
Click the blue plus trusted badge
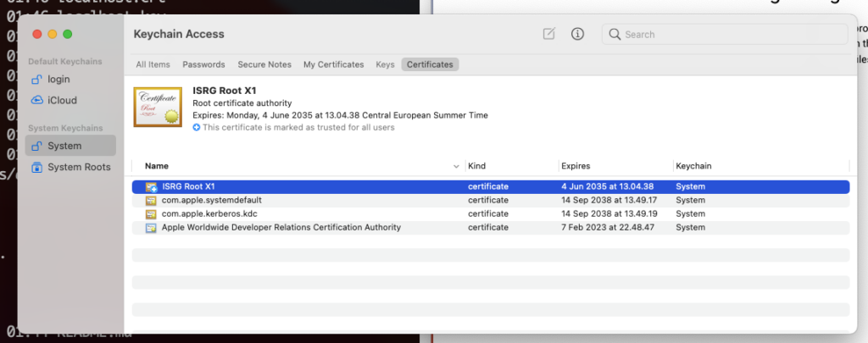point(197,127)
